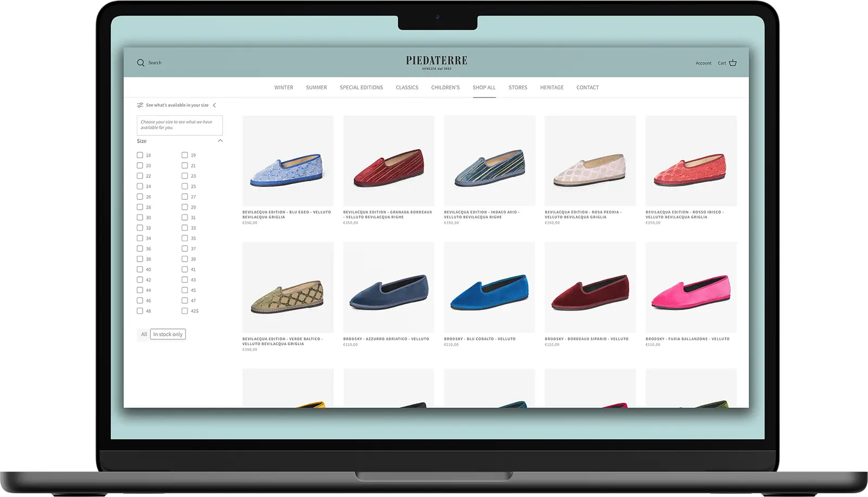Check size 30 checkbox
The height and width of the screenshot is (497, 868).
140,217
